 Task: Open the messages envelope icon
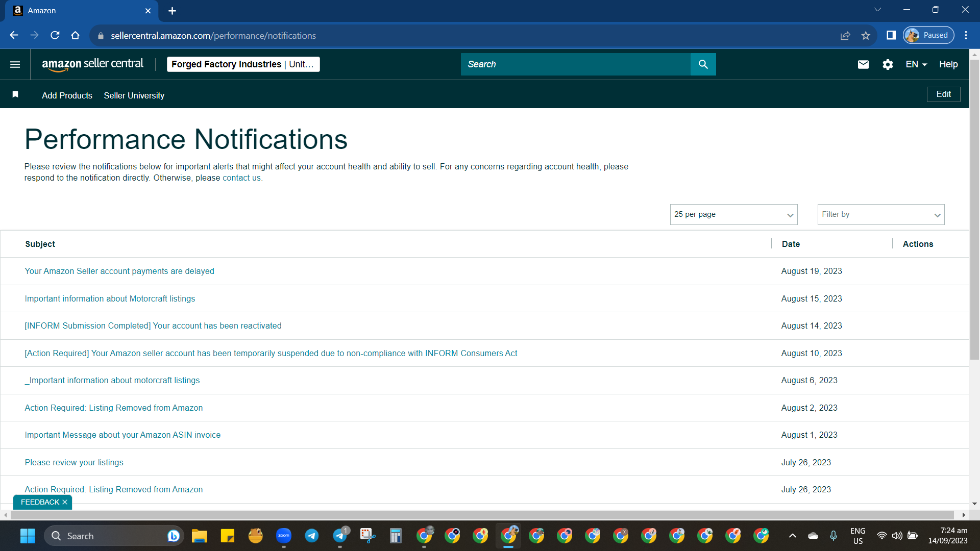pyautogui.click(x=863, y=64)
